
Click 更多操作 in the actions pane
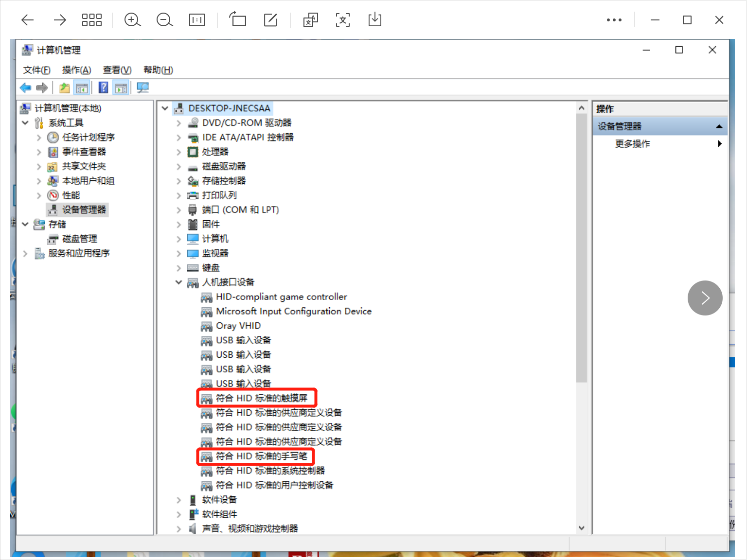point(632,144)
